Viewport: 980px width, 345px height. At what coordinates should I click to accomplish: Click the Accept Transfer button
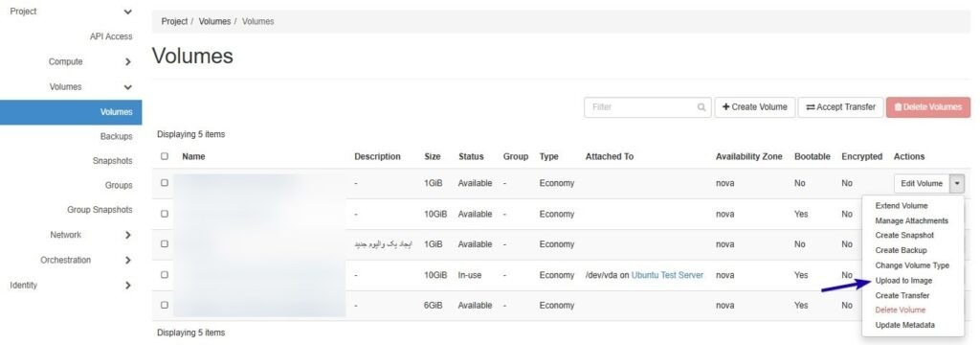pos(840,107)
